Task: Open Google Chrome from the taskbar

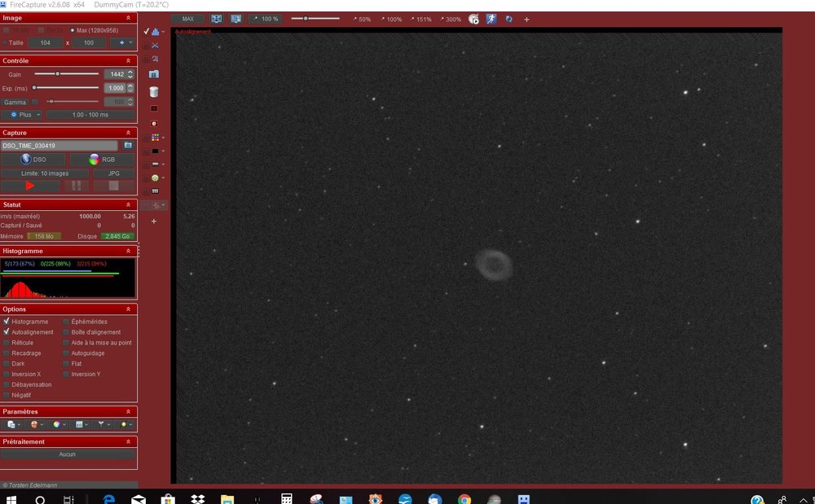Action: (x=465, y=499)
